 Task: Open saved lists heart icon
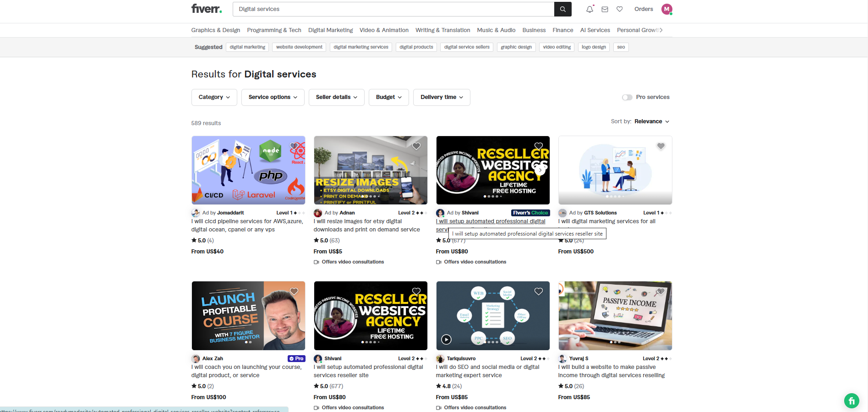(x=620, y=9)
